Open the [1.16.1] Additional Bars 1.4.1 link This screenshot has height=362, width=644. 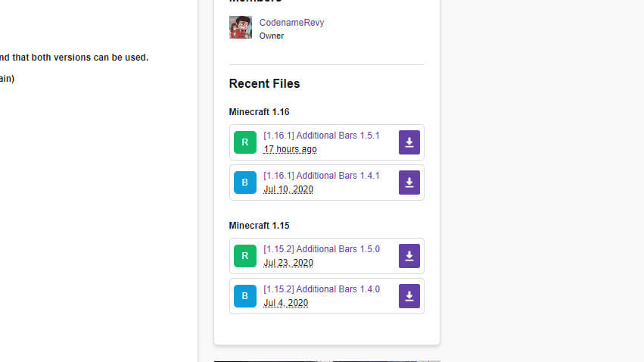322,176
